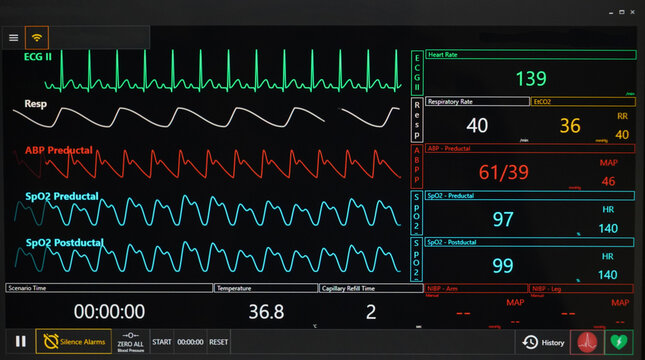This screenshot has width=645, height=360.
Task: Click the green heart icon
Action: 619,342
